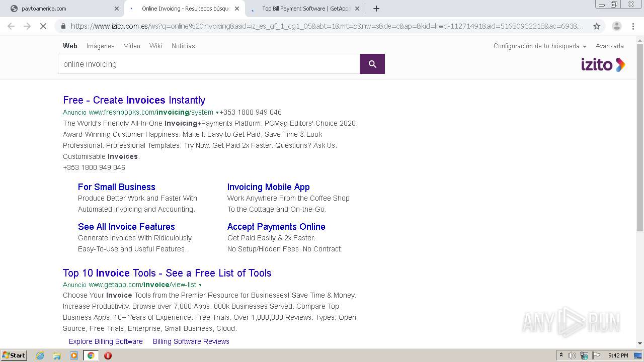Expand Configuración de tu búsqueda dropdown
This screenshot has height=362, width=644.
(x=540, y=46)
